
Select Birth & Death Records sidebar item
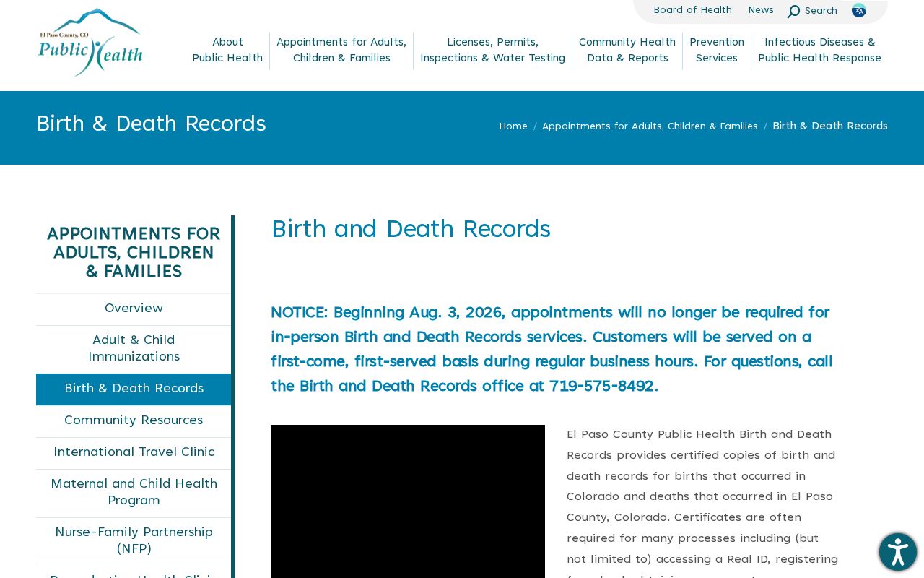coord(134,389)
